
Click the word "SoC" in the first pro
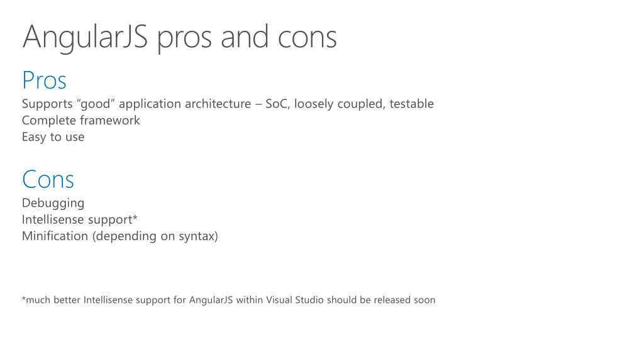[x=276, y=104]
